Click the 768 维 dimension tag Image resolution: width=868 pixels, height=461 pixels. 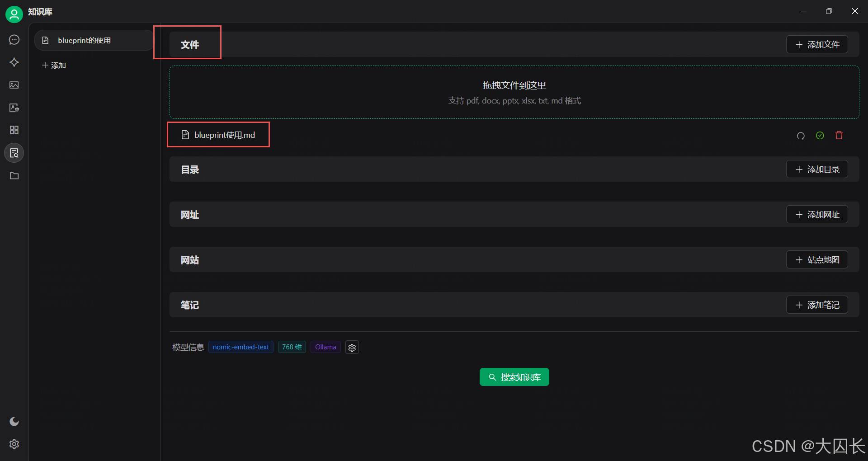point(292,347)
